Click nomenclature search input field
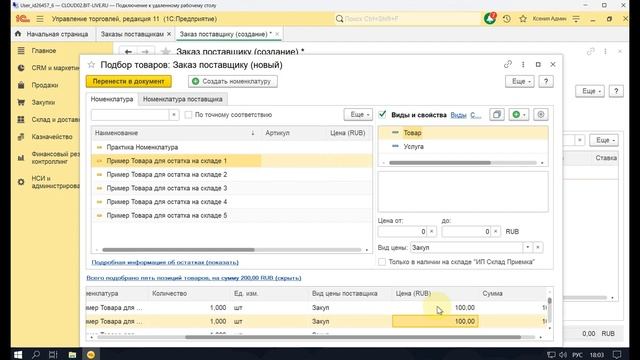 (x=130, y=115)
